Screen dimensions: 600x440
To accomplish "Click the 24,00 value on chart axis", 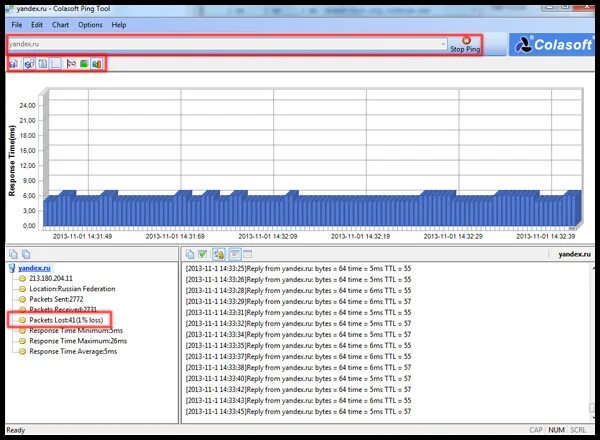I will [28, 106].
